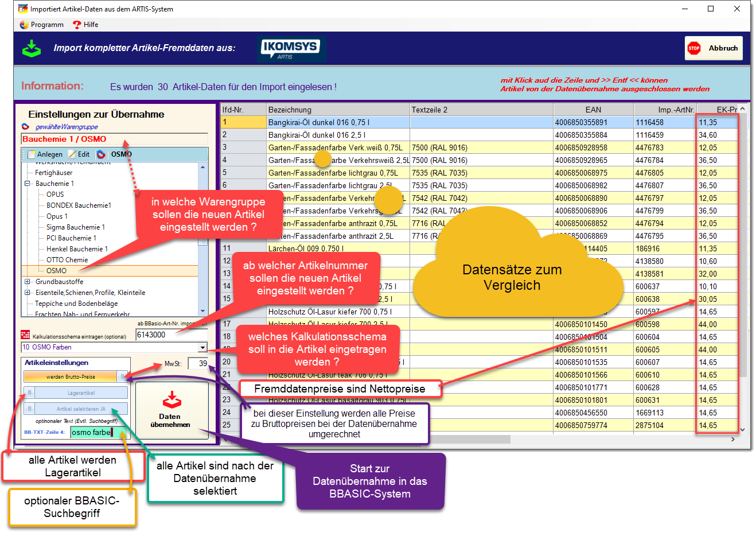Open the Programm menu
Viewport: 756px width, 540px height.
pyautogui.click(x=42, y=25)
